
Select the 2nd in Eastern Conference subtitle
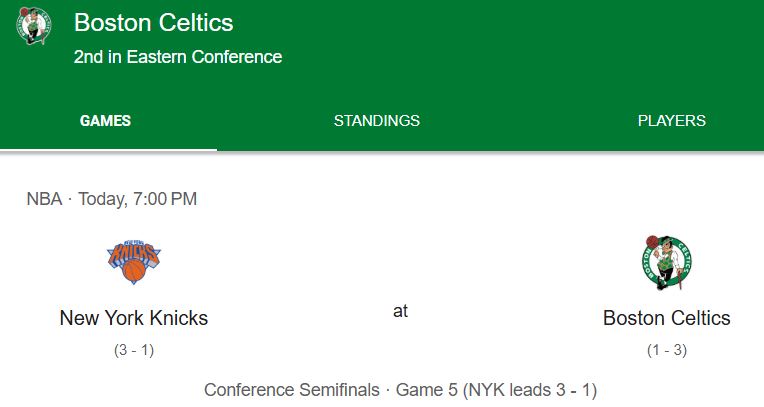(178, 57)
